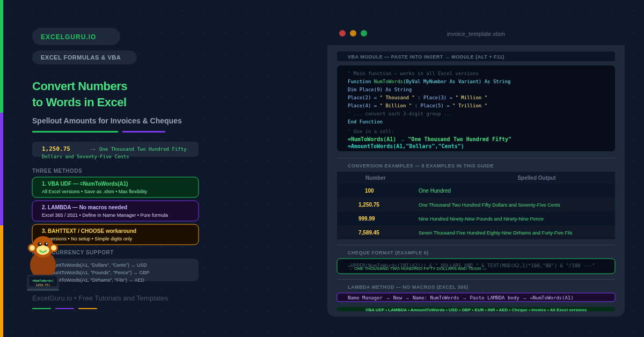Click the ExcelGuru.io Free Tutorials footer text
This screenshot has height=337, width=644.
point(100,298)
